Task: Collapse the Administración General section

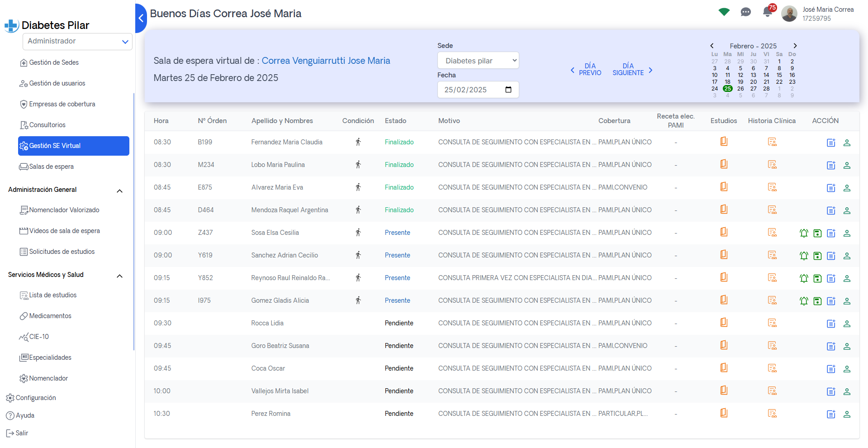Action: pos(119,191)
